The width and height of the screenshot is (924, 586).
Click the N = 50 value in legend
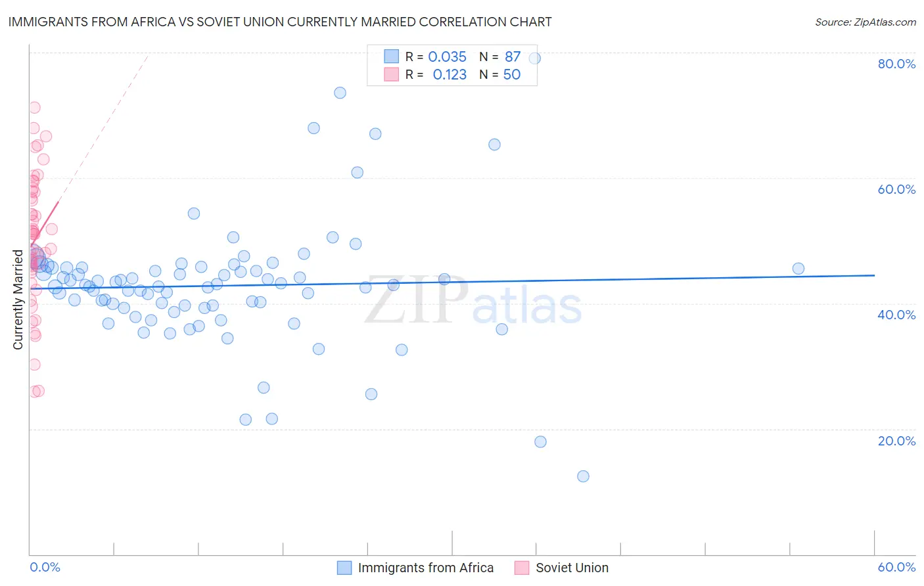click(500, 74)
